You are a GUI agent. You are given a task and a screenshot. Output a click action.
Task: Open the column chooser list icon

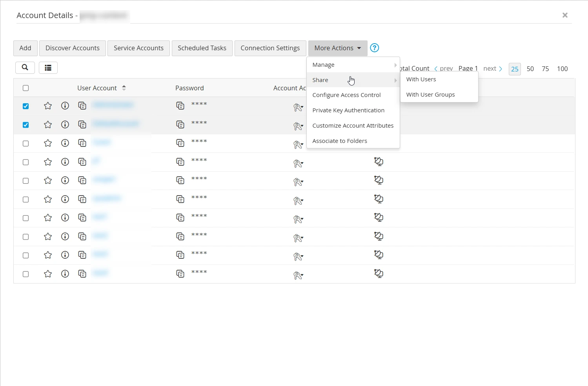48,68
